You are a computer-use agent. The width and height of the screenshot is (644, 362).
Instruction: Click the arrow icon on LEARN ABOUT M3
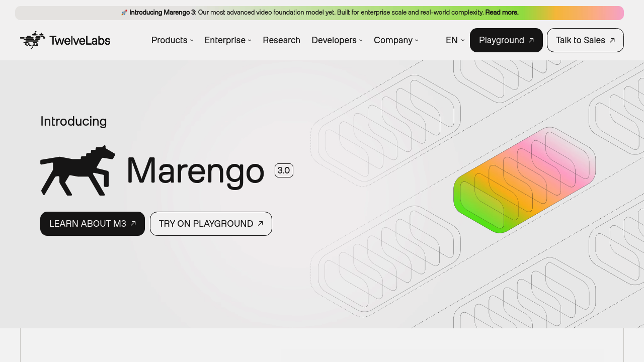133,224
